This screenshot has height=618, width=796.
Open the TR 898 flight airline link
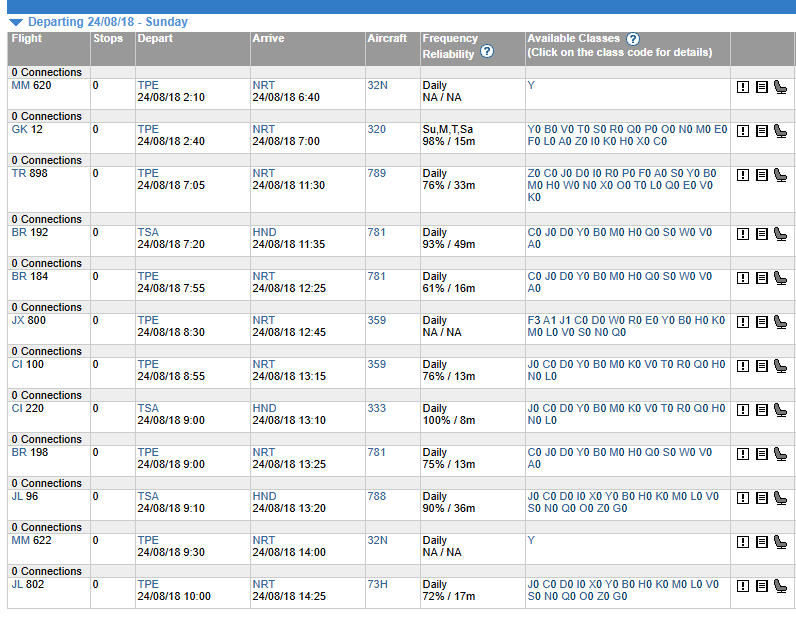(18, 173)
